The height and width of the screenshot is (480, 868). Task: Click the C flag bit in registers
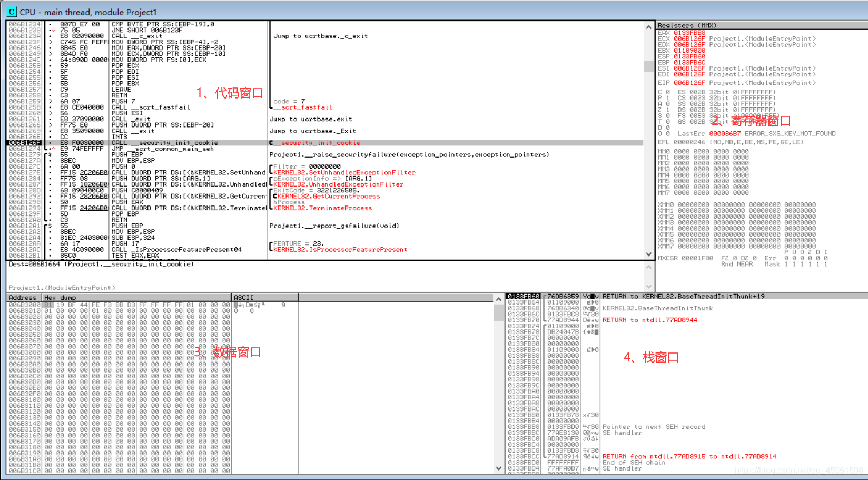pos(668,92)
